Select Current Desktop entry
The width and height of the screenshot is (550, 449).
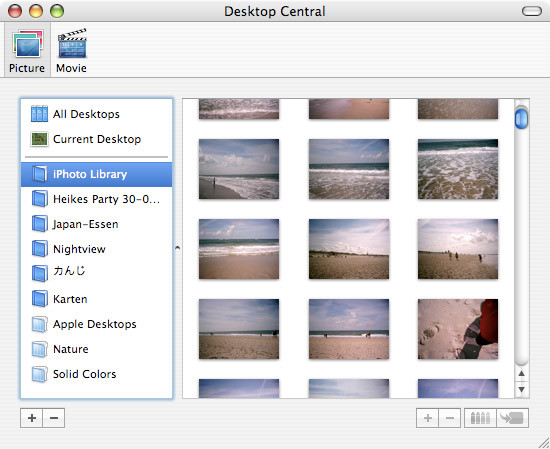click(96, 139)
